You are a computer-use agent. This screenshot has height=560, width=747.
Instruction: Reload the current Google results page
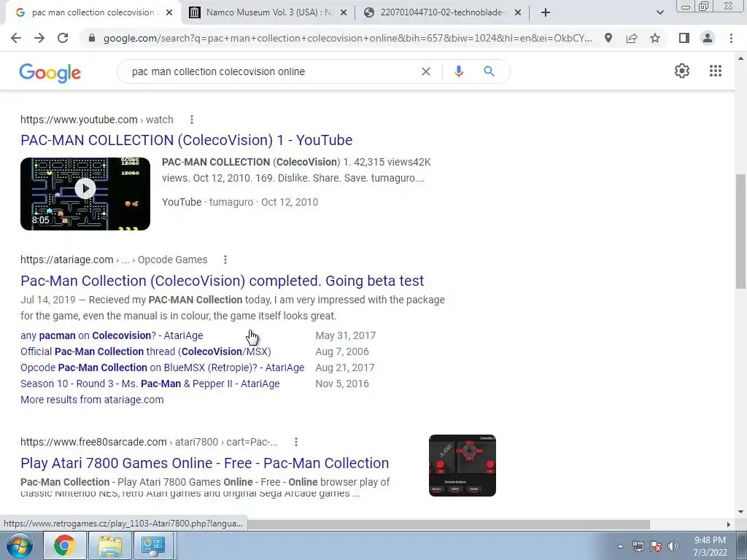tap(63, 38)
